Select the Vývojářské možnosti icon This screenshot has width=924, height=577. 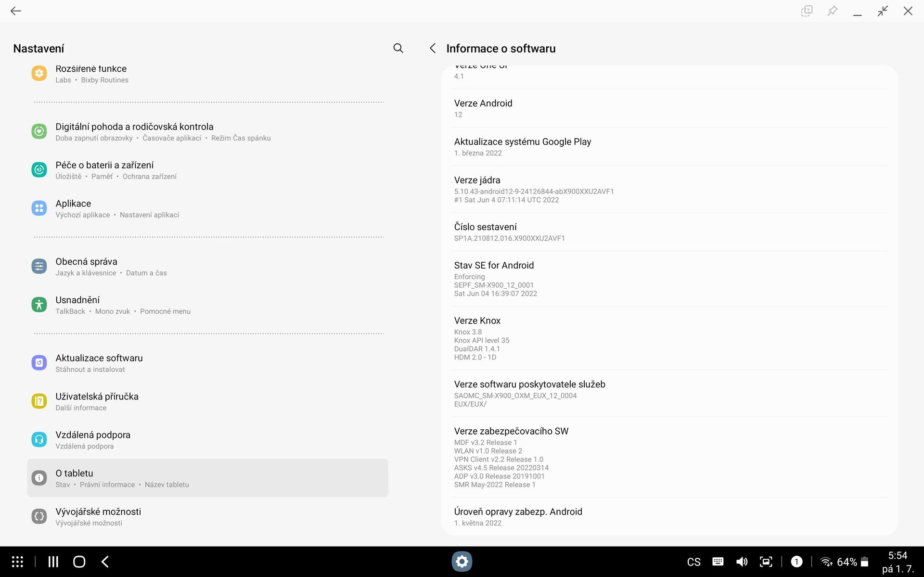click(x=38, y=516)
